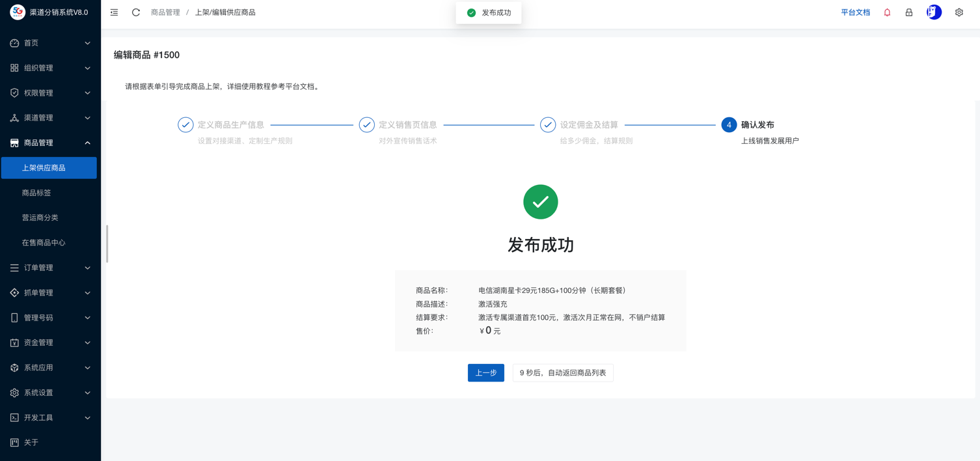Expand the 组织管理 menu section
Viewport: 980px width, 461px height.
coord(50,68)
